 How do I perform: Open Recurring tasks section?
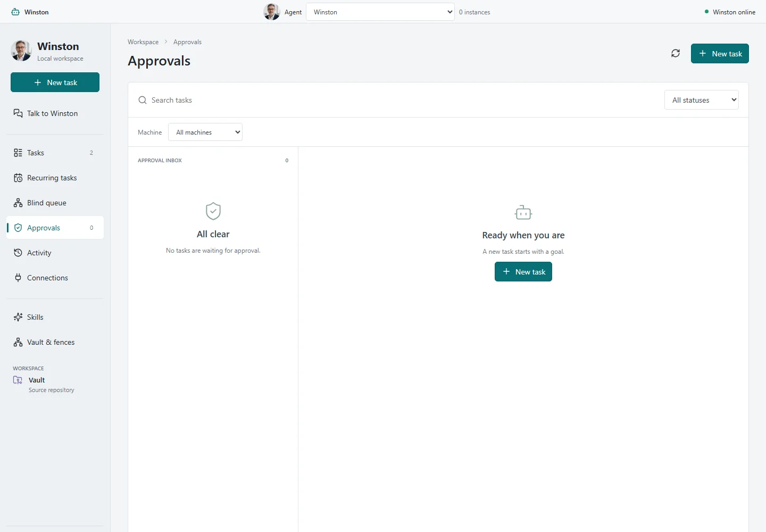click(x=55, y=178)
